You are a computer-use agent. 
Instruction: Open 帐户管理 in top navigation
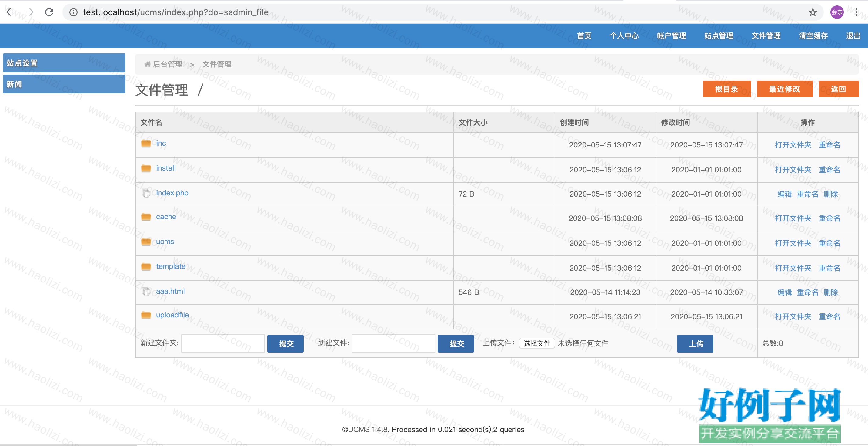tap(671, 36)
